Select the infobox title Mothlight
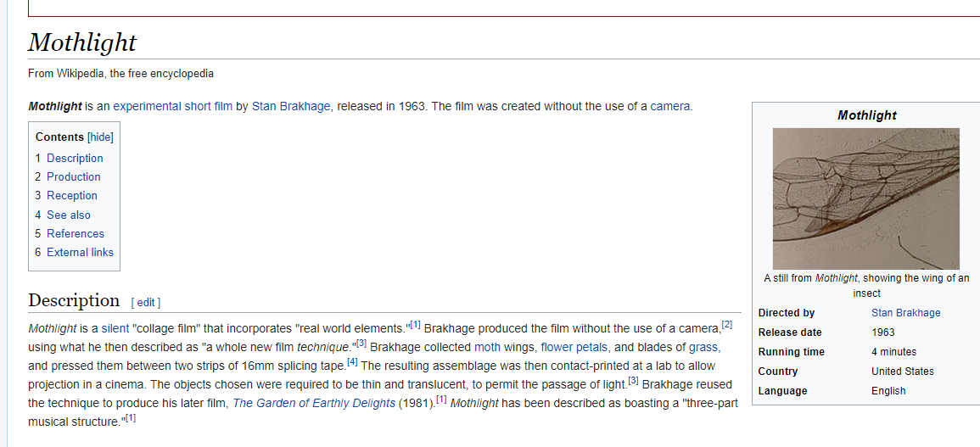Screen dimensions: 980x447 click(866, 115)
